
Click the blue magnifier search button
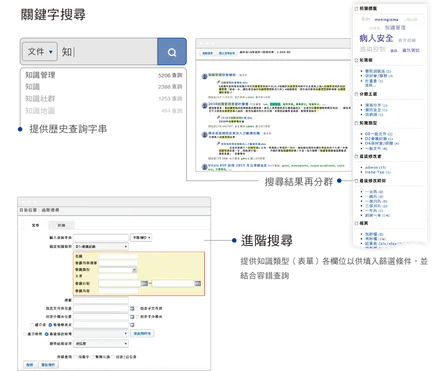click(172, 52)
